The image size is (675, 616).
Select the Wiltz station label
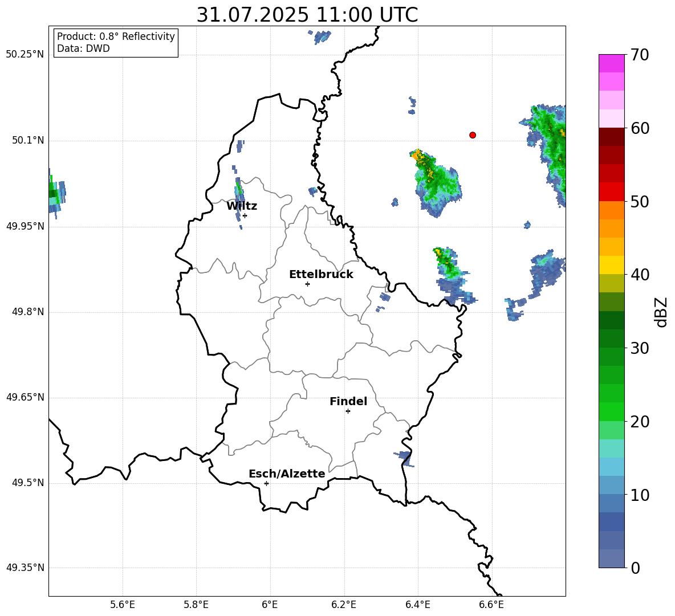coord(242,206)
